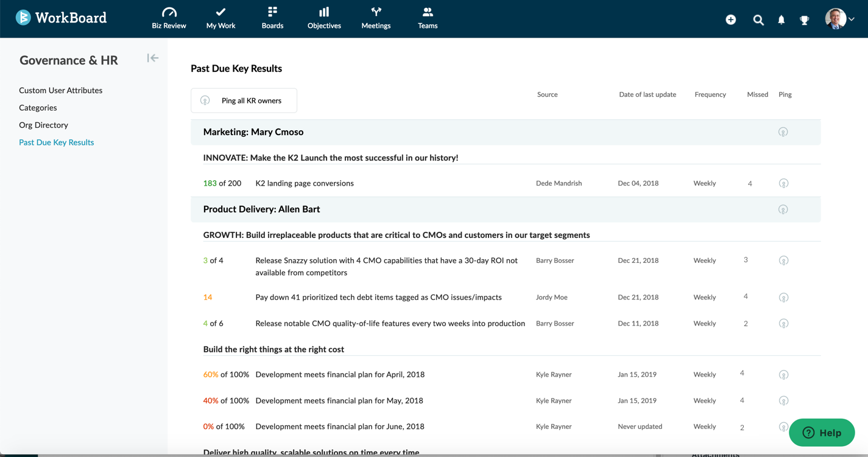Ping owner of quality-of-life features KR
The height and width of the screenshot is (457, 868).
[784, 324]
